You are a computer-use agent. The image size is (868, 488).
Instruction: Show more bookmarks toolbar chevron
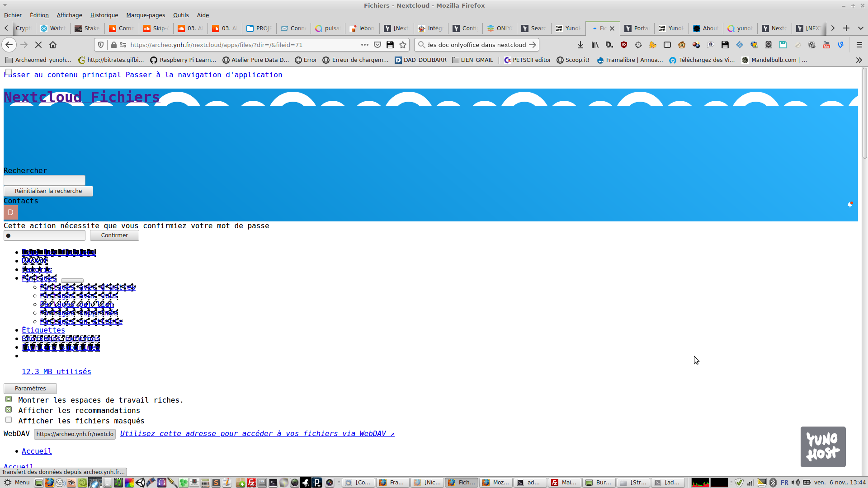tap(859, 60)
